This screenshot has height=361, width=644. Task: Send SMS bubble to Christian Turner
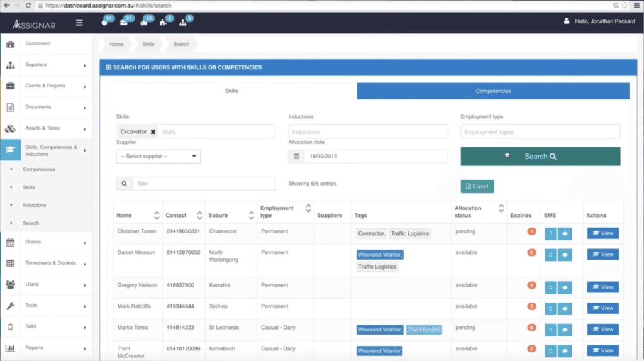point(565,234)
